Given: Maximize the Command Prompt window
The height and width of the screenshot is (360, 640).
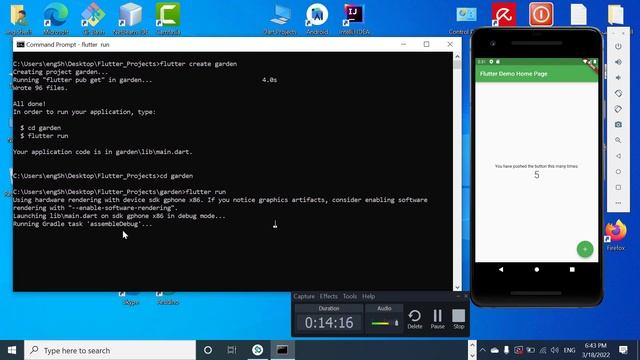Looking at the screenshot, I should coord(427,44).
